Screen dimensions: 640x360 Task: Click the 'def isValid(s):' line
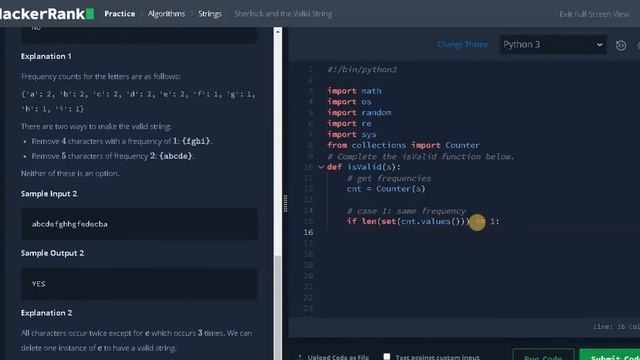click(x=363, y=167)
